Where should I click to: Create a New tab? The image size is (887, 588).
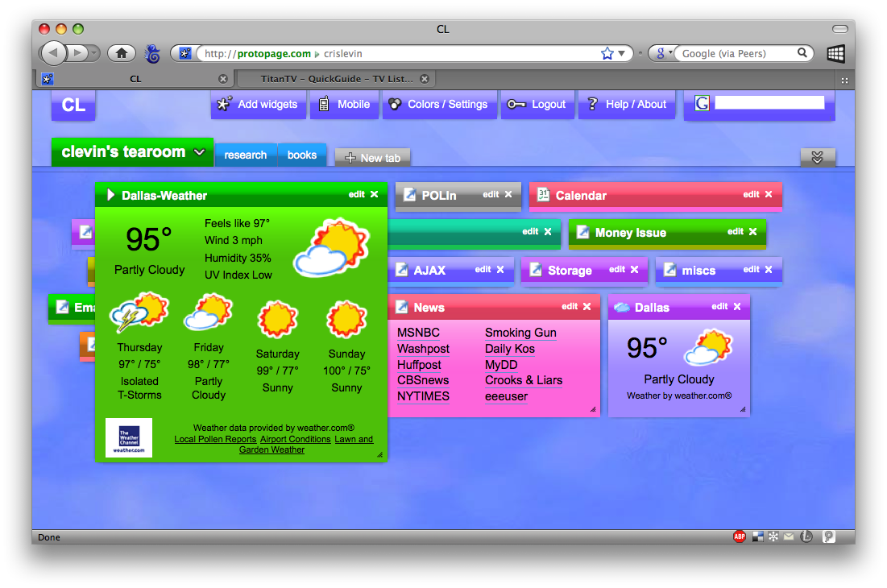click(373, 158)
